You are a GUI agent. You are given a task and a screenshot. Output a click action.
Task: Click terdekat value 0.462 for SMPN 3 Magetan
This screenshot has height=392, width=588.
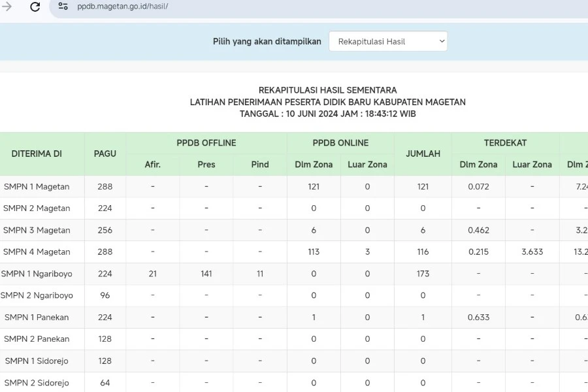[x=478, y=230]
